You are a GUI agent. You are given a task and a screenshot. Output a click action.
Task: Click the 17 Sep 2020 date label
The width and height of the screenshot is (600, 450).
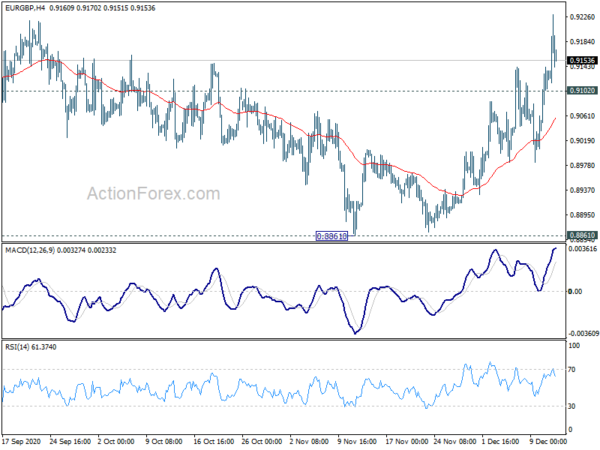[x=21, y=441]
